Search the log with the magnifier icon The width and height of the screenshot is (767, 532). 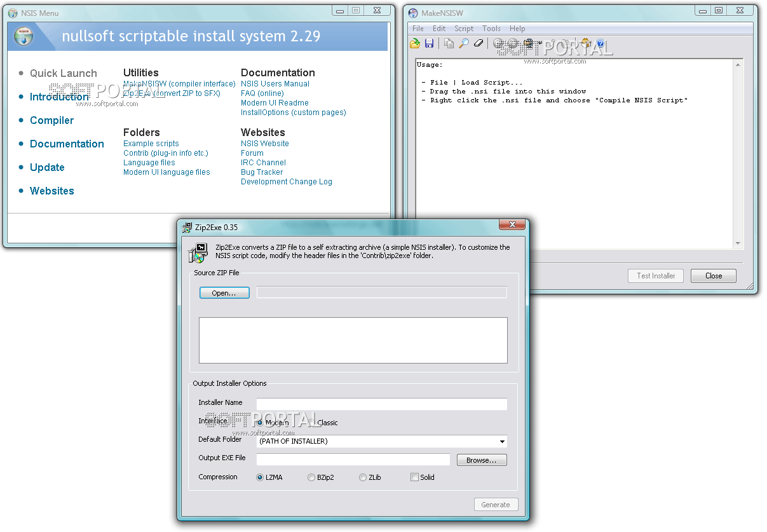point(463,43)
